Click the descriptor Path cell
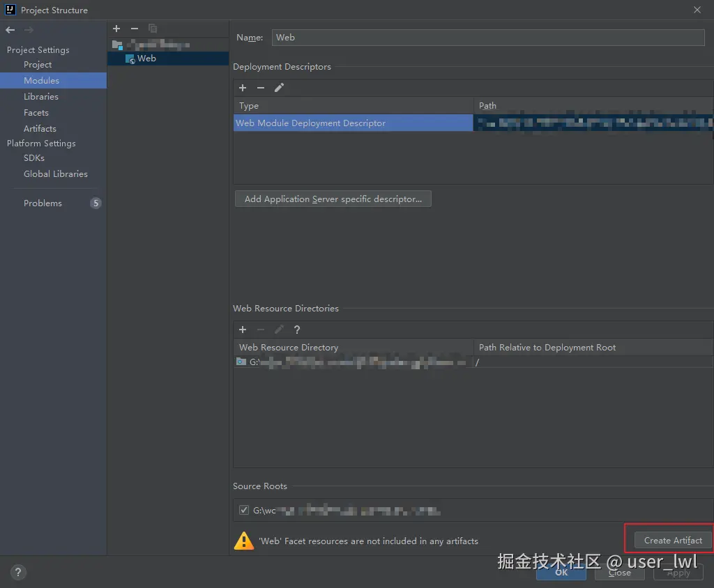 coord(593,123)
